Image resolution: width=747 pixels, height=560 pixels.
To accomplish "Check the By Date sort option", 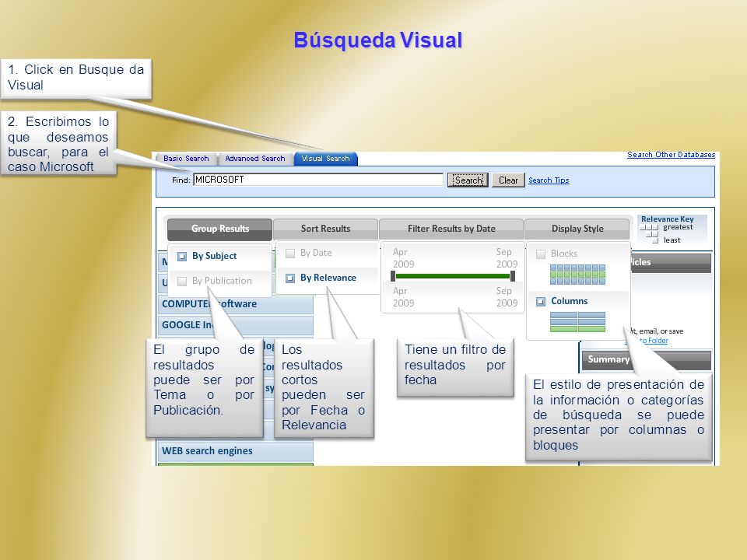I will pos(290,254).
